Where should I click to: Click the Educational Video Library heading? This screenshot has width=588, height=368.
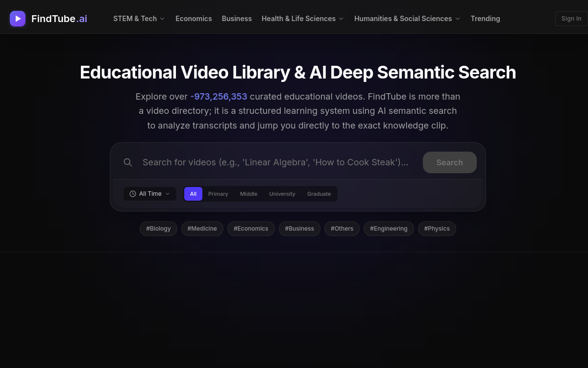298,73
